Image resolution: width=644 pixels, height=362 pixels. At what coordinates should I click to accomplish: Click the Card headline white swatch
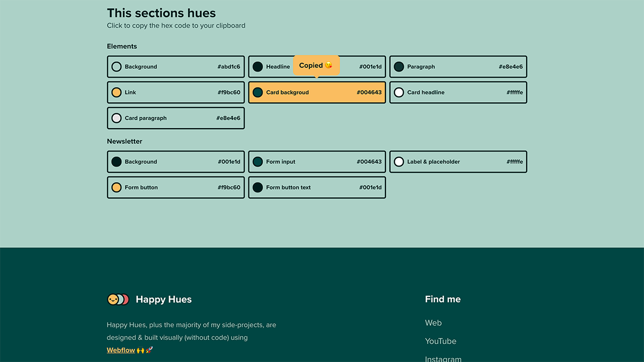[x=399, y=93]
